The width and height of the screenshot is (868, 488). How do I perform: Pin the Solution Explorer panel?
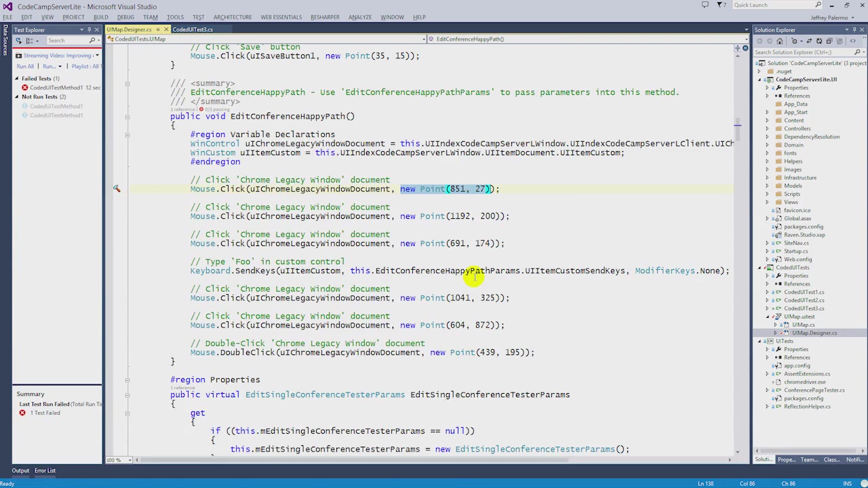pos(854,30)
